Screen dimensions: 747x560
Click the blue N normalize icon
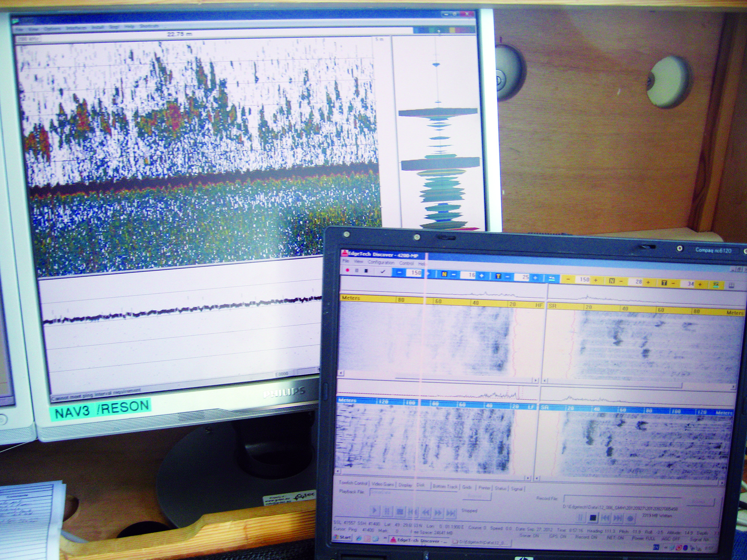tap(444, 274)
